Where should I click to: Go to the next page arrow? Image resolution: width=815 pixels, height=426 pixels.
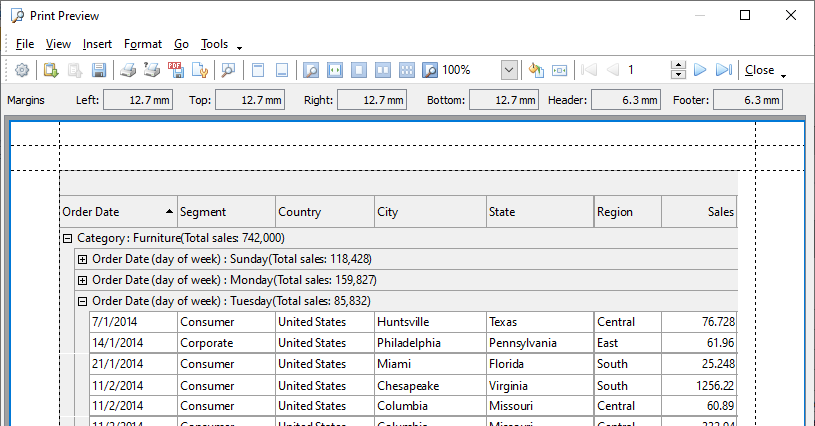(x=700, y=70)
